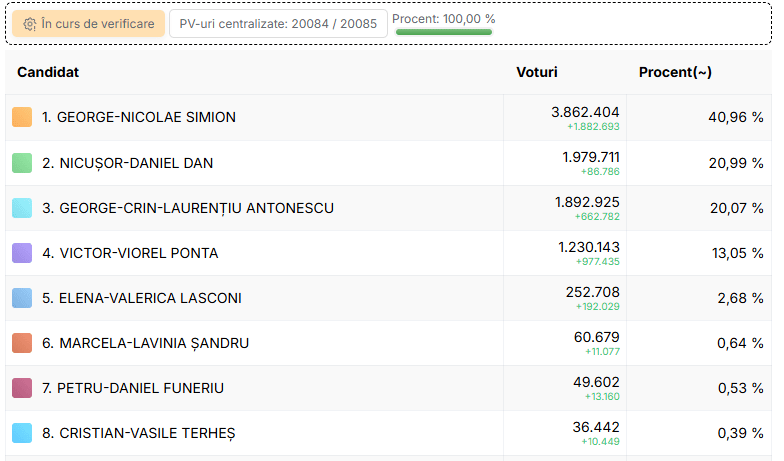Click the gear icon in verification badge
Image resolution: width=784 pixels, height=461 pixels.
(30, 24)
